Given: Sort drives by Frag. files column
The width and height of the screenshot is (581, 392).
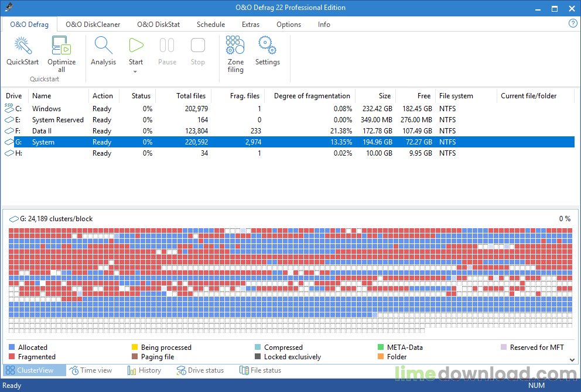Looking at the screenshot, I should click(x=245, y=96).
